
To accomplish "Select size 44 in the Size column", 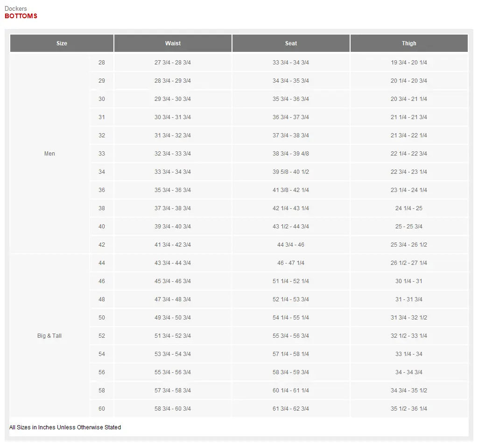I will [x=102, y=263].
